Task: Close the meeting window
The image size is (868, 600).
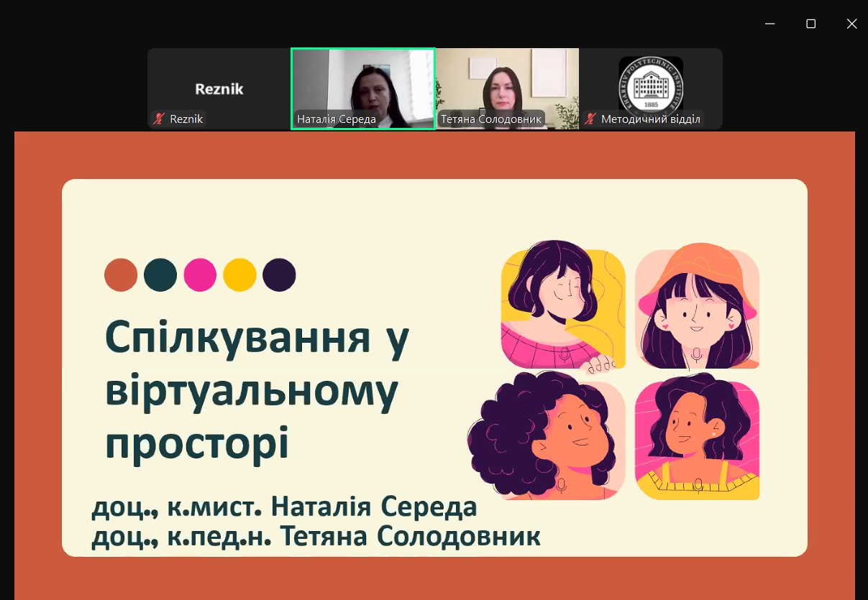Action: click(x=851, y=24)
